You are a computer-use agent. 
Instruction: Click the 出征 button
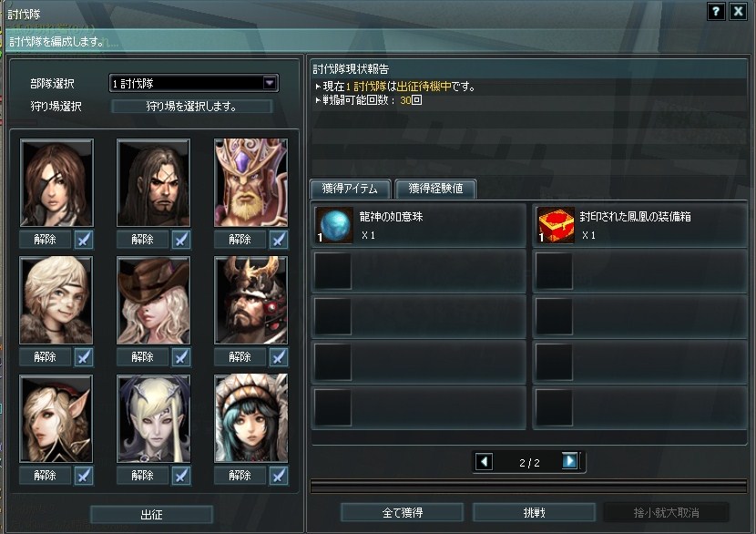[151, 514]
